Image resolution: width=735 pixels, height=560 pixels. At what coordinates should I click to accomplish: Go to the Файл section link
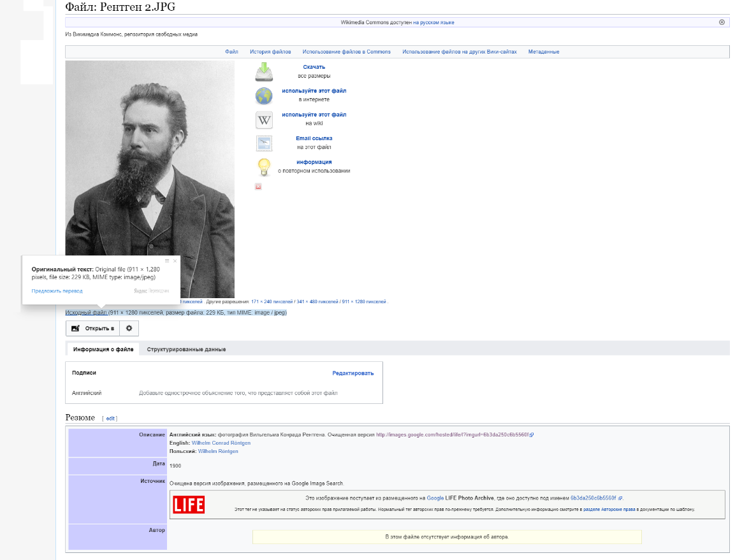(x=231, y=52)
